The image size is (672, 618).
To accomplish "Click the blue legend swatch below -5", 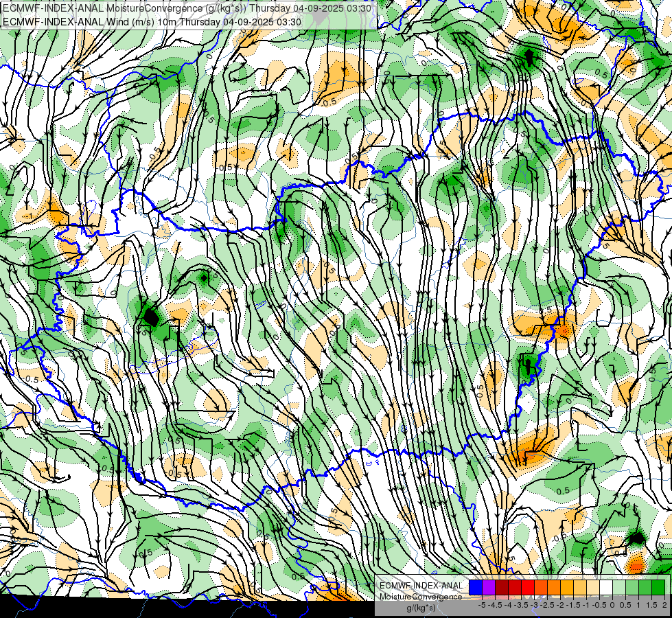I will click(x=476, y=587).
